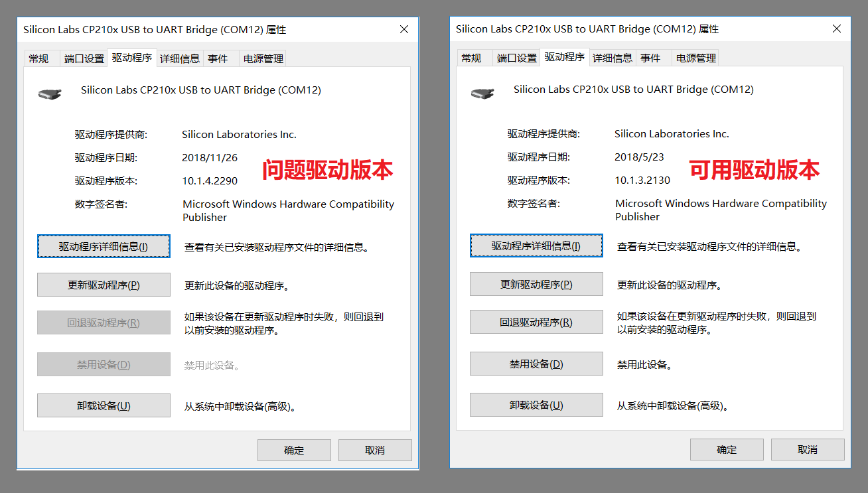Click the left window's digital signer text
The height and width of the screenshot is (493, 868).
pos(288,210)
